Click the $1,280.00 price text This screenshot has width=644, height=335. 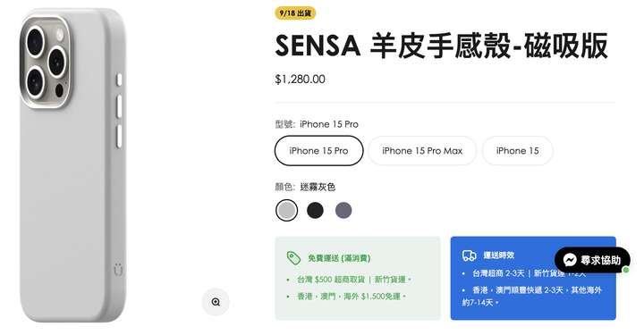click(300, 80)
